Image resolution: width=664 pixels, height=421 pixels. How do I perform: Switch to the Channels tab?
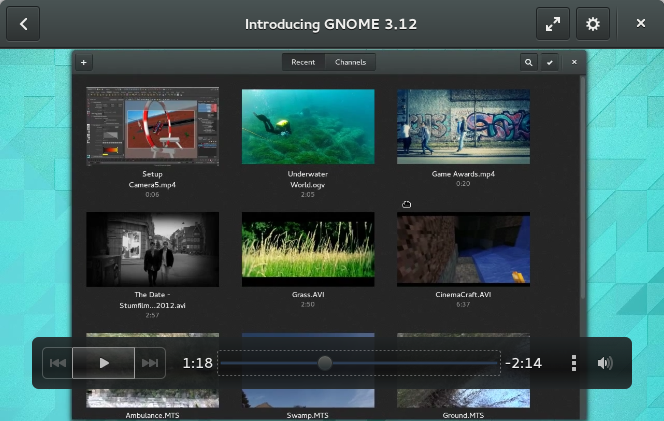(x=350, y=62)
